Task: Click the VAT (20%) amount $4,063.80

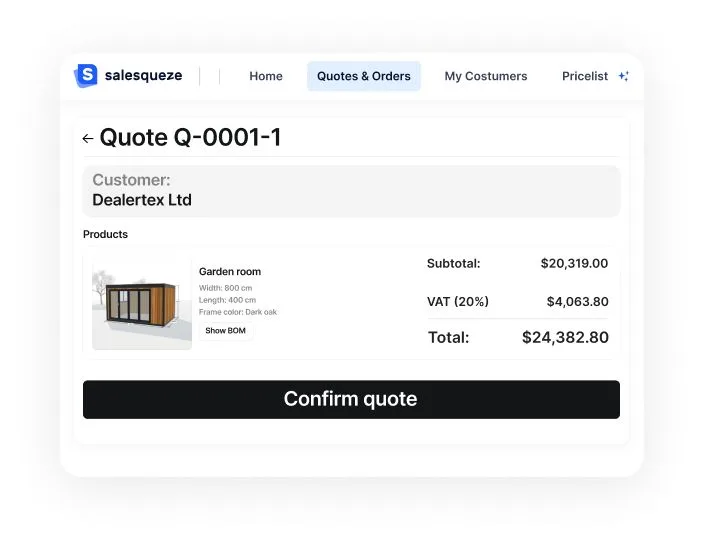Action: click(x=577, y=302)
